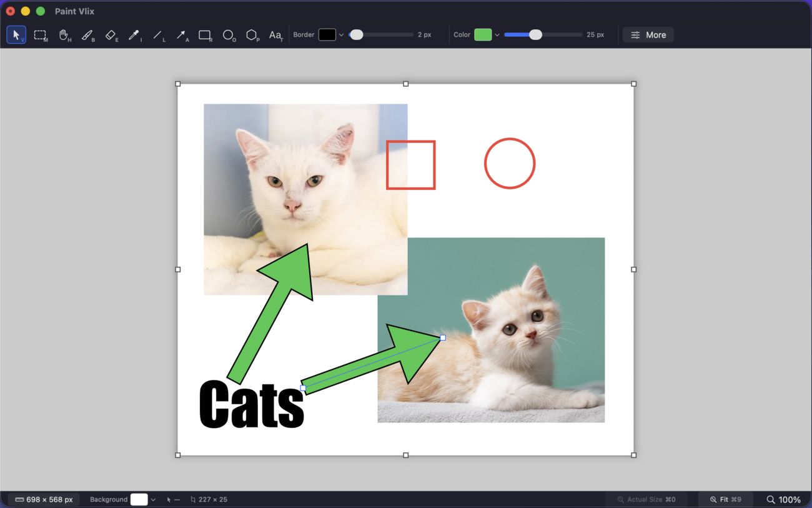The height and width of the screenshot is (508, 812).
Task: Select the red circle shape
Action: click(x=510, y=163)
